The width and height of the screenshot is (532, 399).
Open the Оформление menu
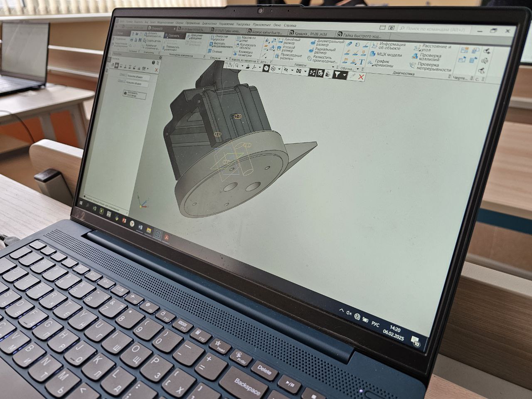click(193, 24)
